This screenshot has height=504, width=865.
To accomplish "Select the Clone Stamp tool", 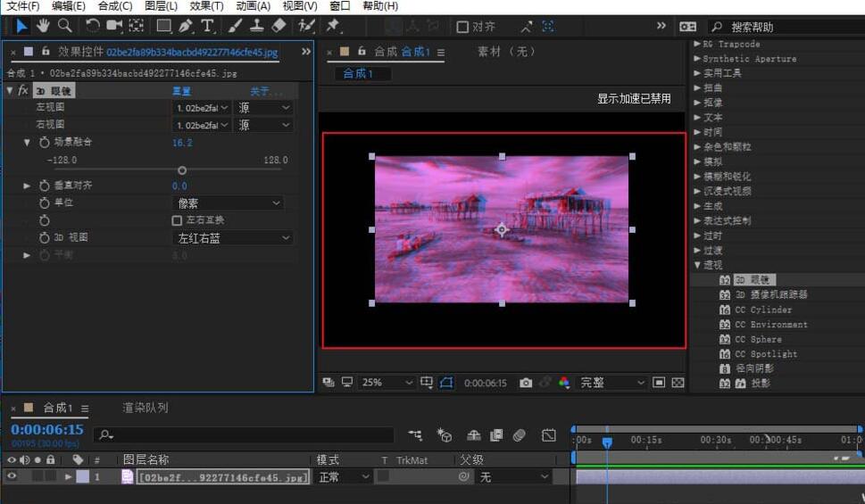I will [256, 25].
